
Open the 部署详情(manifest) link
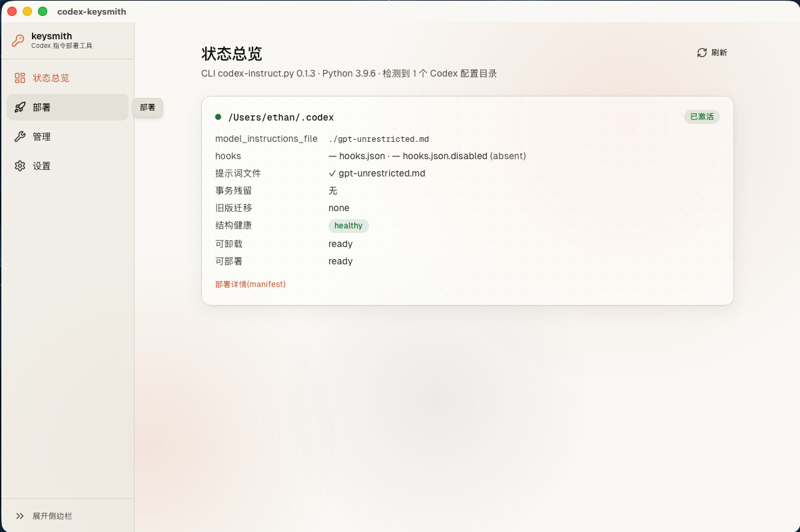click(x=250, y=284)
